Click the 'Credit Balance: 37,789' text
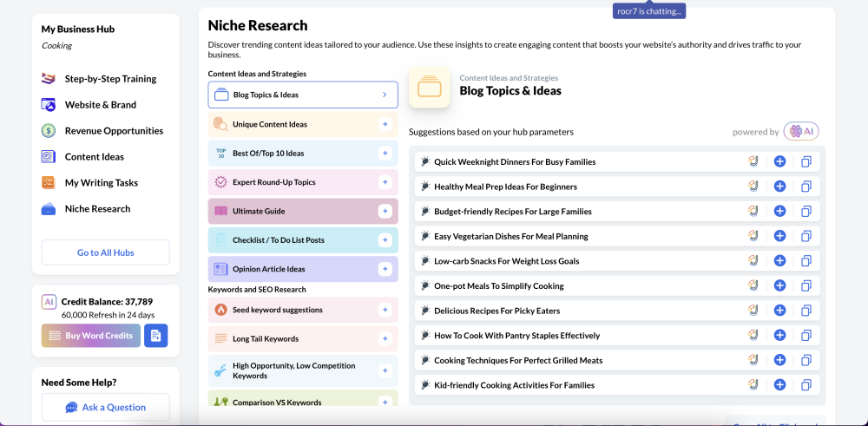The height and width of the screenshot is (426, 868). (x=107, y=302)
